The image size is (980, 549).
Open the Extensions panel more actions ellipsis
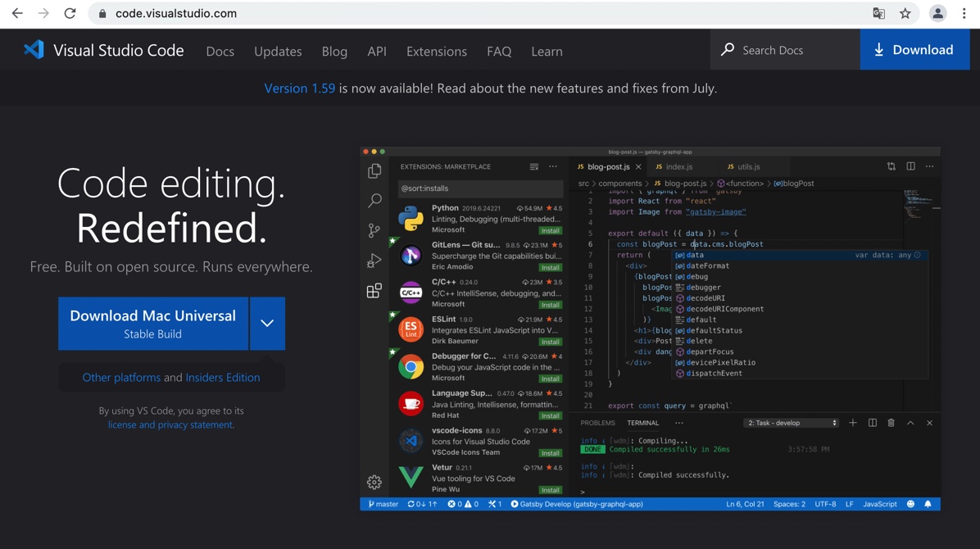click(553, 166)
